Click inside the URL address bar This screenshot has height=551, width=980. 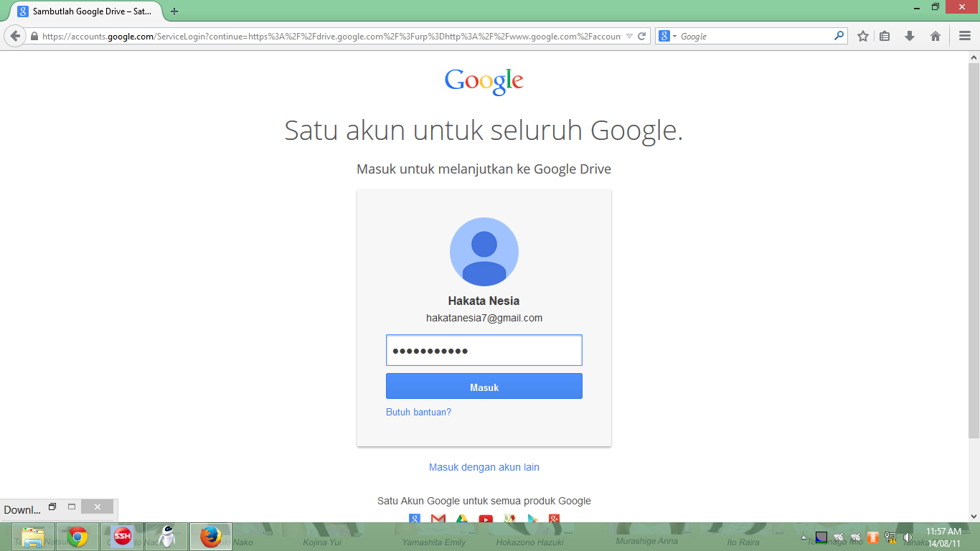point(331,36)
